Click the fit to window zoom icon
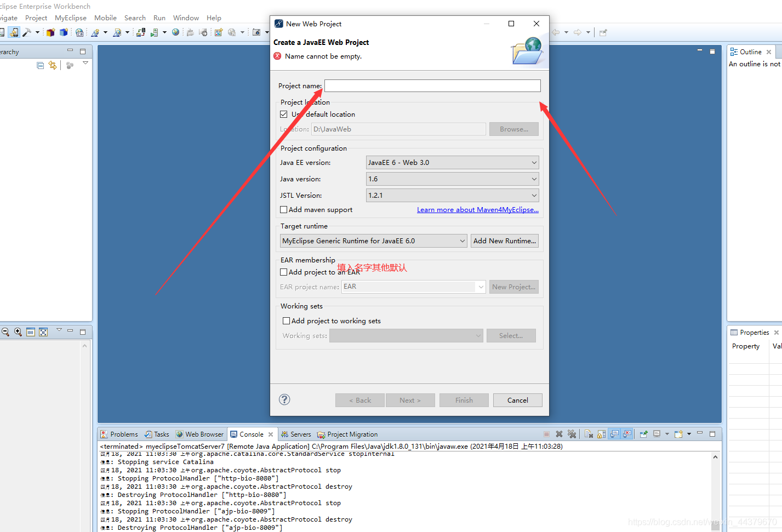The image size is (782, 532). point(43,332)
